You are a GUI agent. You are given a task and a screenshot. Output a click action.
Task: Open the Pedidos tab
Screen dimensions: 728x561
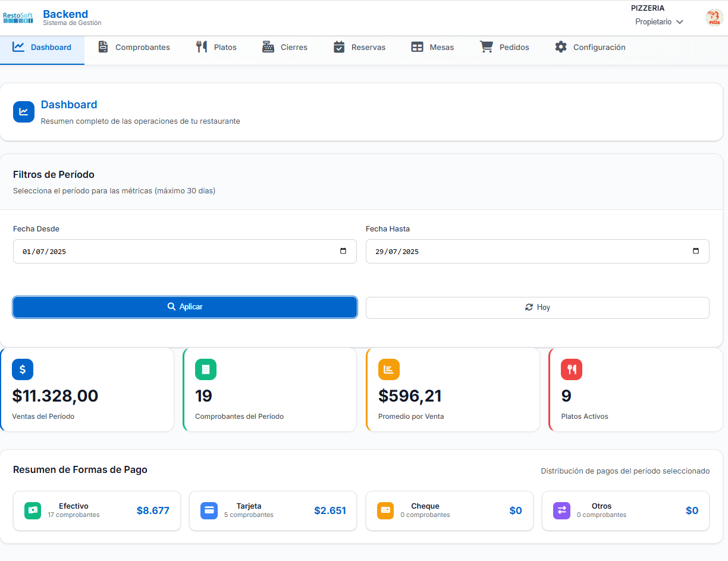[x=504, y=48]
